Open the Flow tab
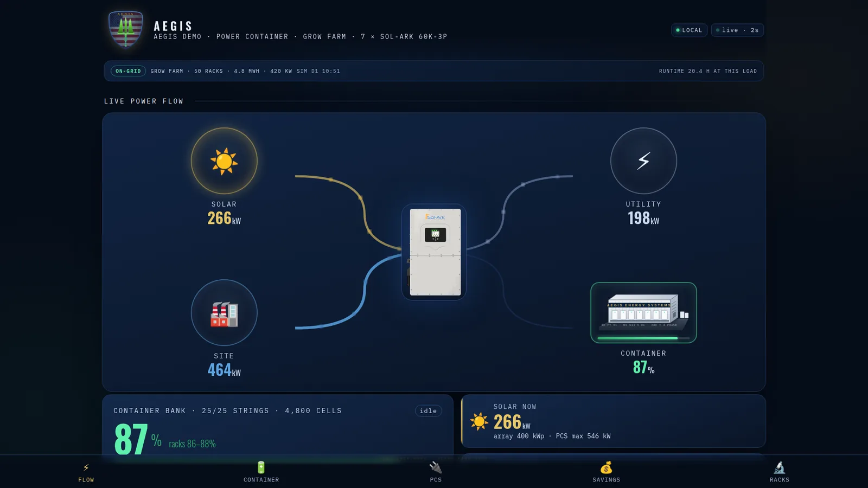This screenshot has width=868, height=488. [x=86, y=472]
